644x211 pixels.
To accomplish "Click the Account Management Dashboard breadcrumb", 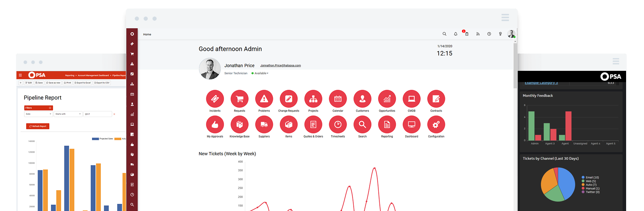I will pyautogui.click(x=93, y=75).
